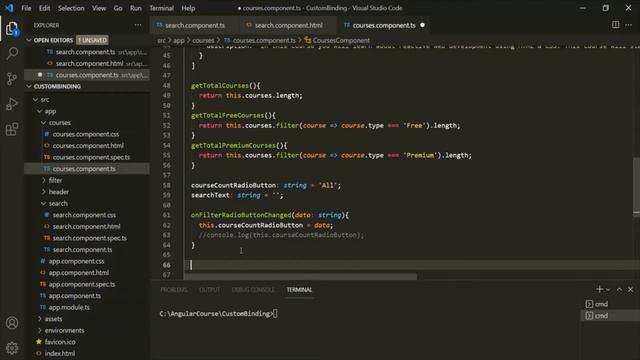Select the Terminal panel tab
The image size is (640, 360).
299,290
